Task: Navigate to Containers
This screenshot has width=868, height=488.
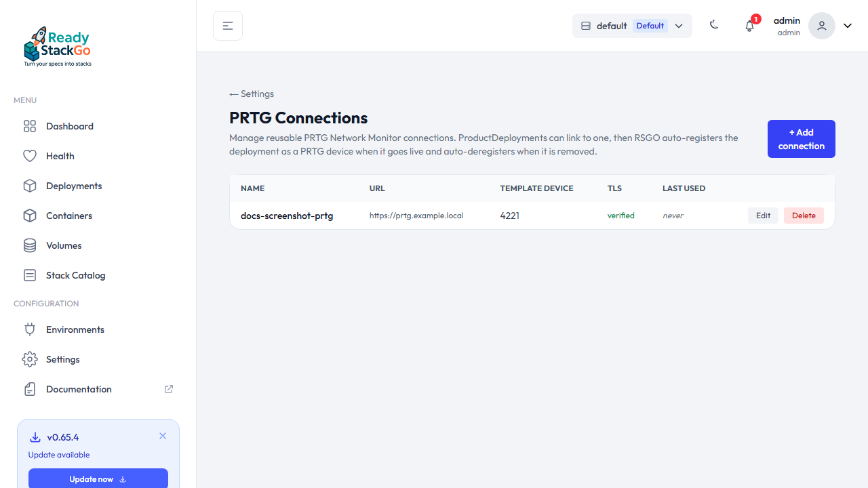Action: point(98,216)
